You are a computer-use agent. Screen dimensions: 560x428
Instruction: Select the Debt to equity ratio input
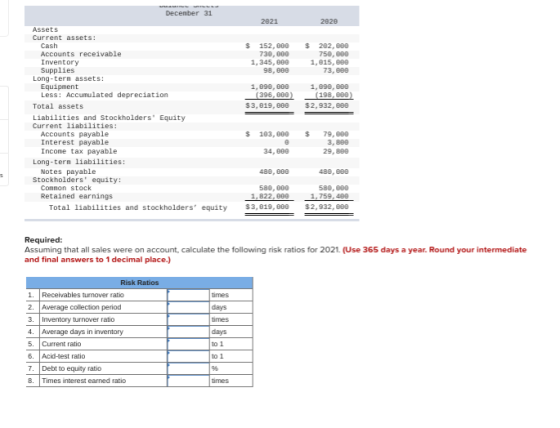pyautogui.click(x=188, y=368)
